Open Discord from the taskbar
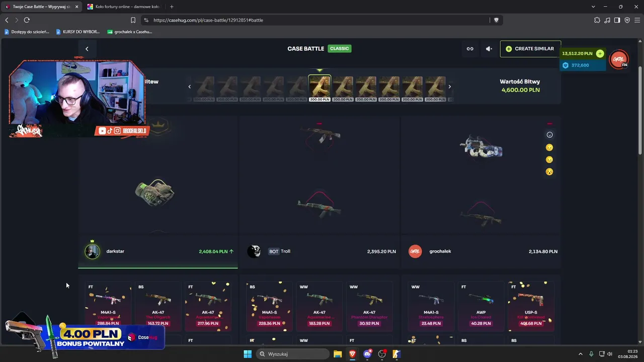Screen dimensions: 644x362 click(x=367, y=354)
